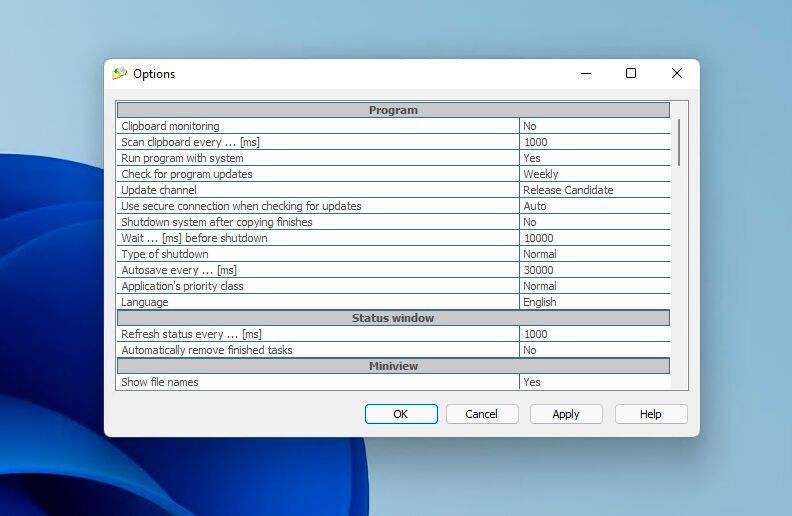
Task: Select the 'Autosave every ... [ms]' label
Action: tap(179, 270)
